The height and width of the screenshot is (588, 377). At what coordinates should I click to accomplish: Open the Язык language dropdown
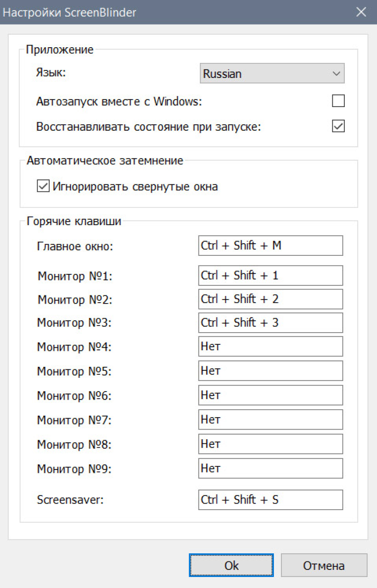tap(271, 73)
